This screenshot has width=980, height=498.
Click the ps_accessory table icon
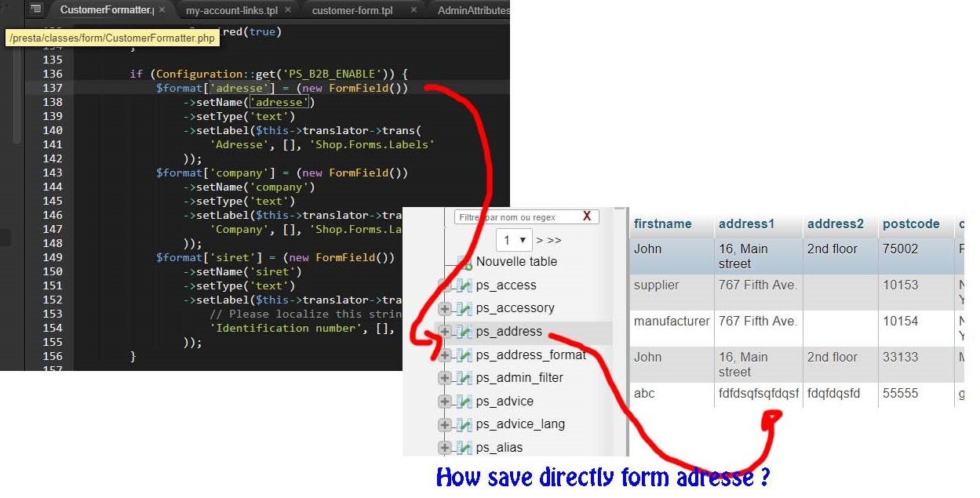tap(464, 308)
